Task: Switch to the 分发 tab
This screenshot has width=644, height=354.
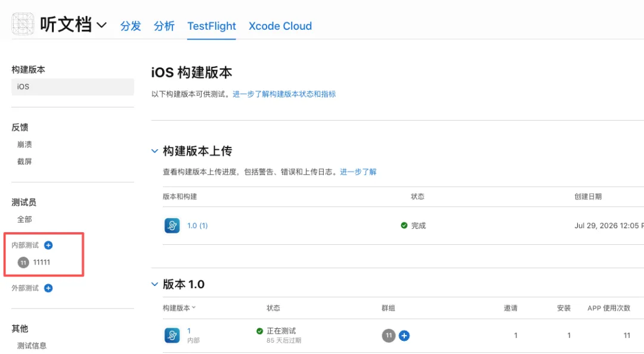Action: tap(131, 26)
